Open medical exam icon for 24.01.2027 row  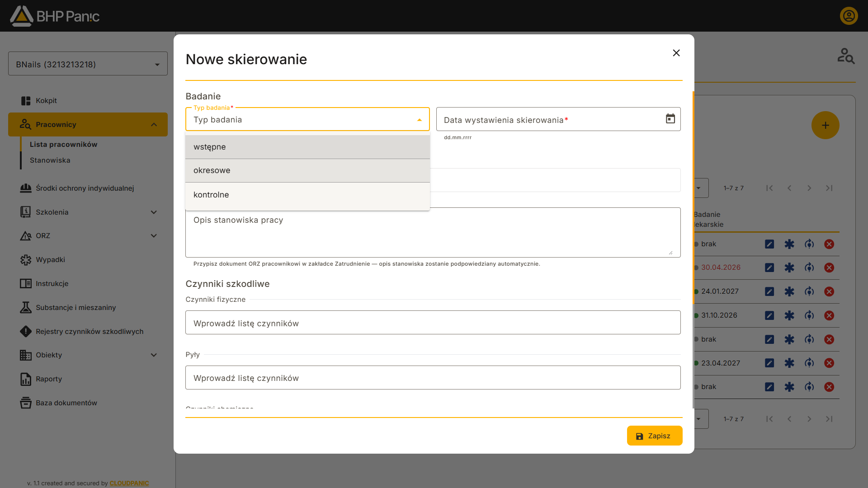(789, 291)
